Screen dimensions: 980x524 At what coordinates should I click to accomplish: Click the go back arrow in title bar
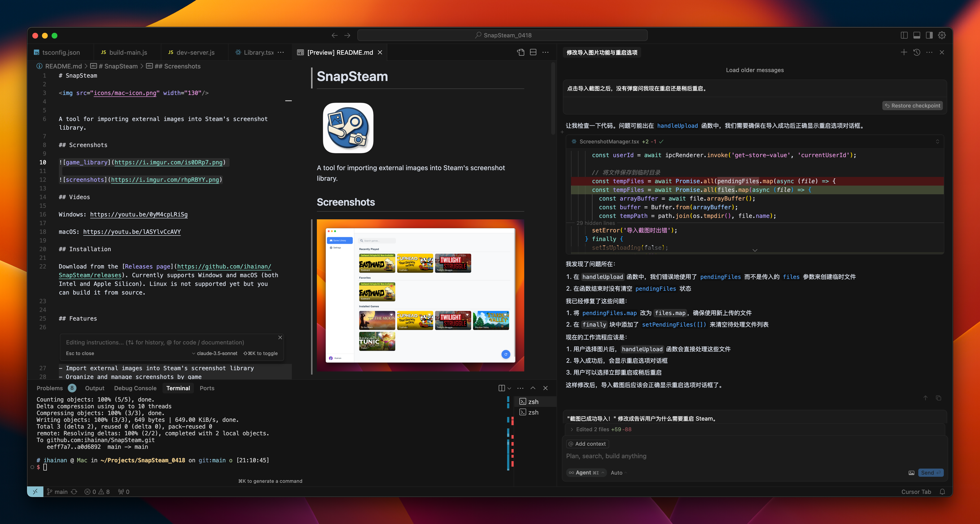pos(334,35)
